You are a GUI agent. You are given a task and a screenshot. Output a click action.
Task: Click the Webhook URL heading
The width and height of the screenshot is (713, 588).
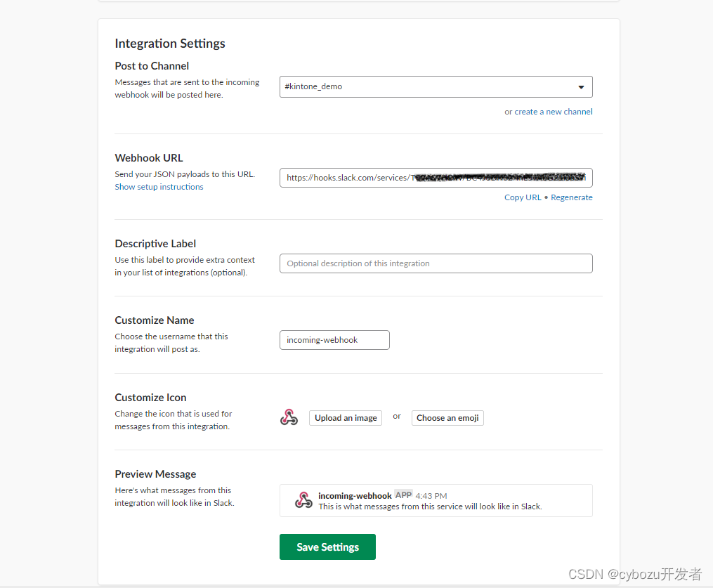click(149, 158)
